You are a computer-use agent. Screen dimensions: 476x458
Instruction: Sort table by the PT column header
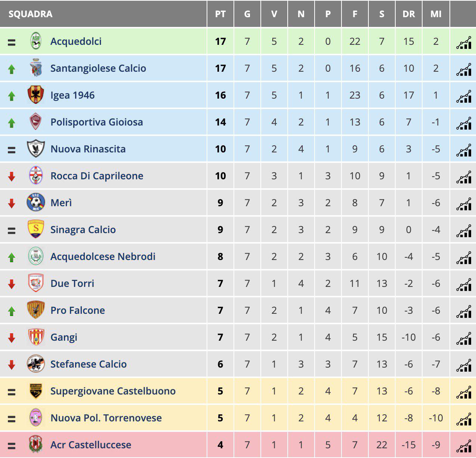tap(220, 14)
